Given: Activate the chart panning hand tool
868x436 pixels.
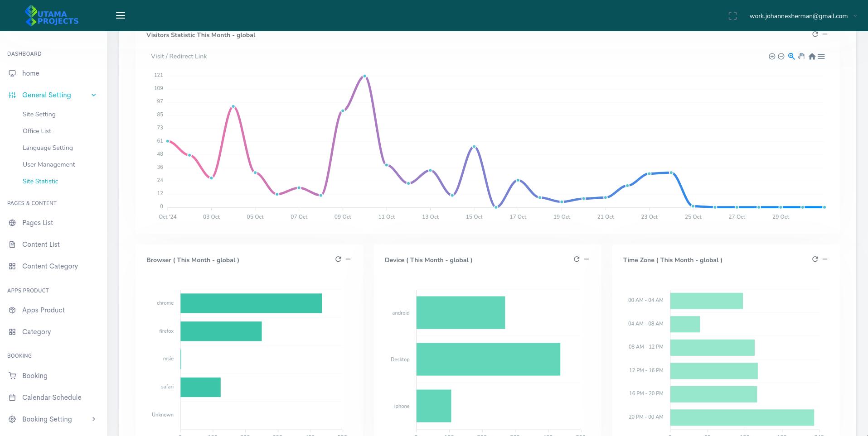Looking at the screenshot, I should click(x=801, y=57).
